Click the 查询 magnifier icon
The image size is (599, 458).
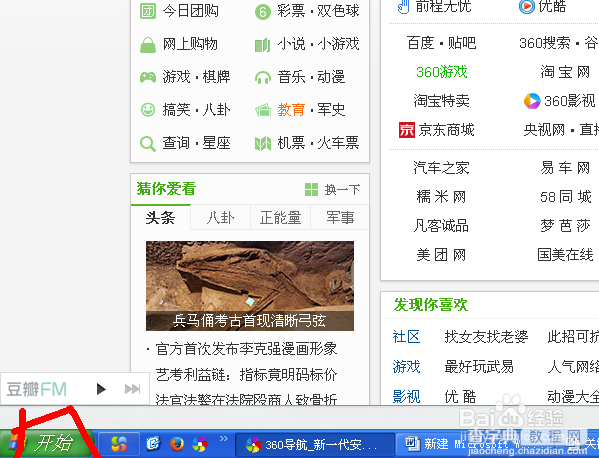tap(148, 144)
